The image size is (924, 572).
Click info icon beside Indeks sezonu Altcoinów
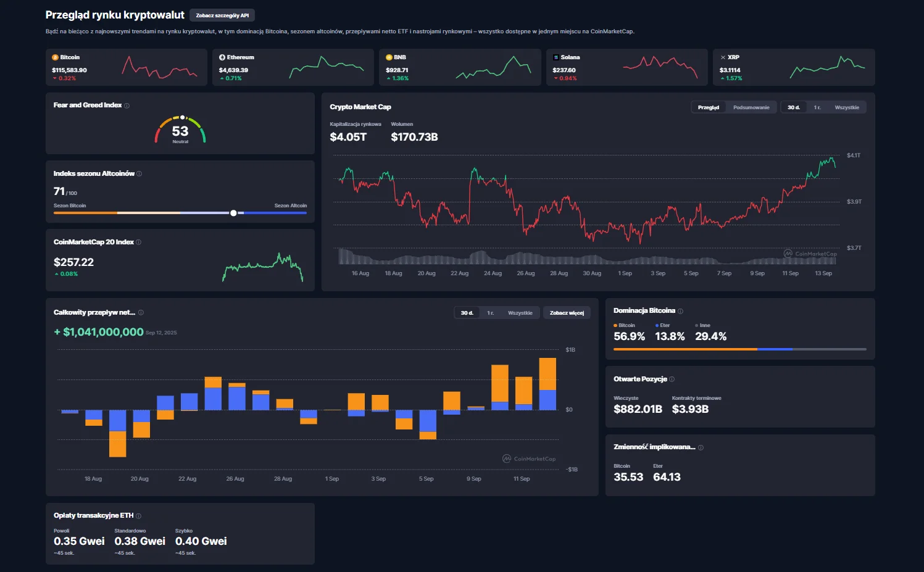click(x=139, y=174)
